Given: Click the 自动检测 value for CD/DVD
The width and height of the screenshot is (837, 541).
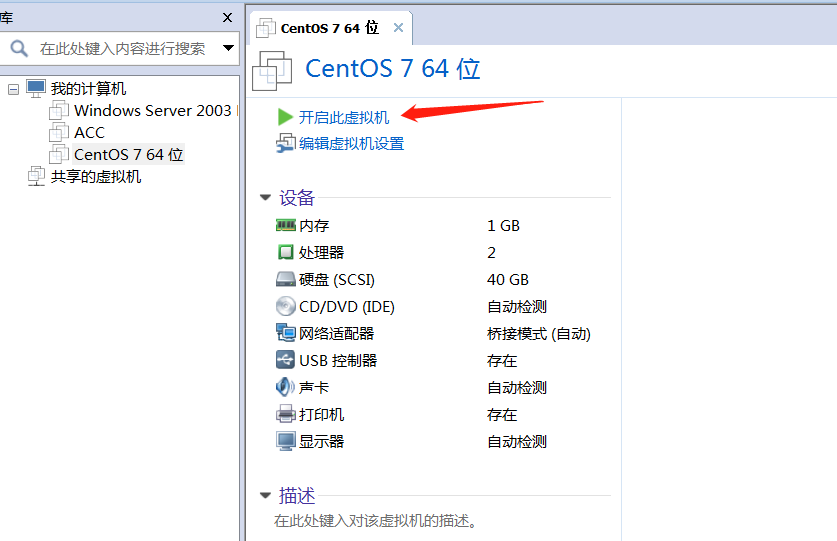Looking at the screenshot, I should pyautogui.click(x=517, y=307).
